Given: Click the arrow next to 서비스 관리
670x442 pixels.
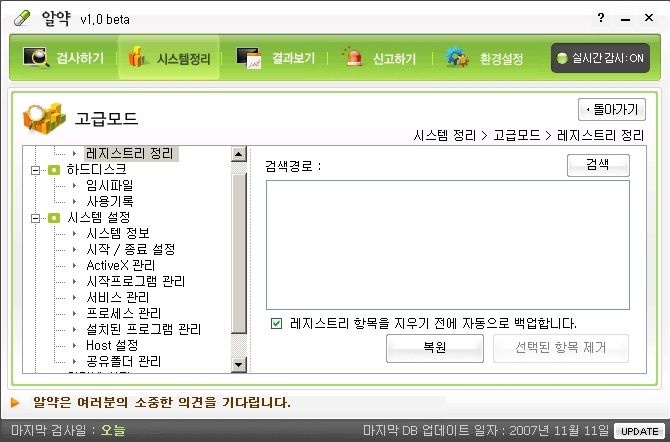Looking at the screenshot, I should click(75, 297).
